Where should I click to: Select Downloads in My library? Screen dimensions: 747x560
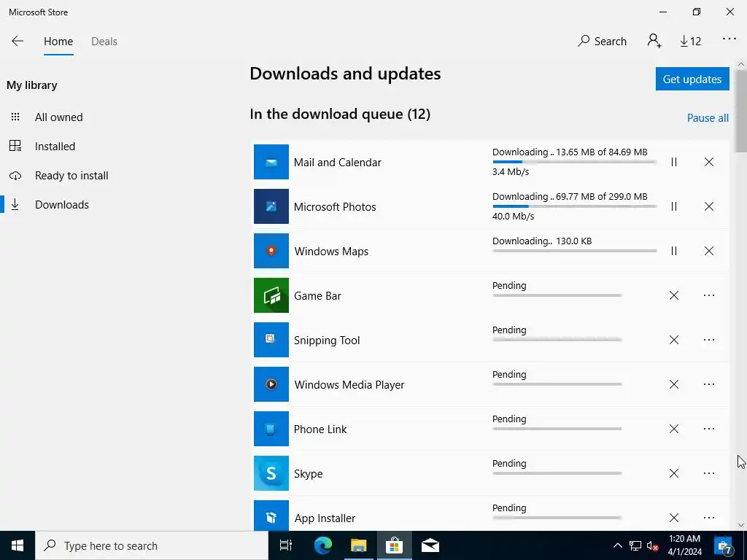click(x=62, y=205)
